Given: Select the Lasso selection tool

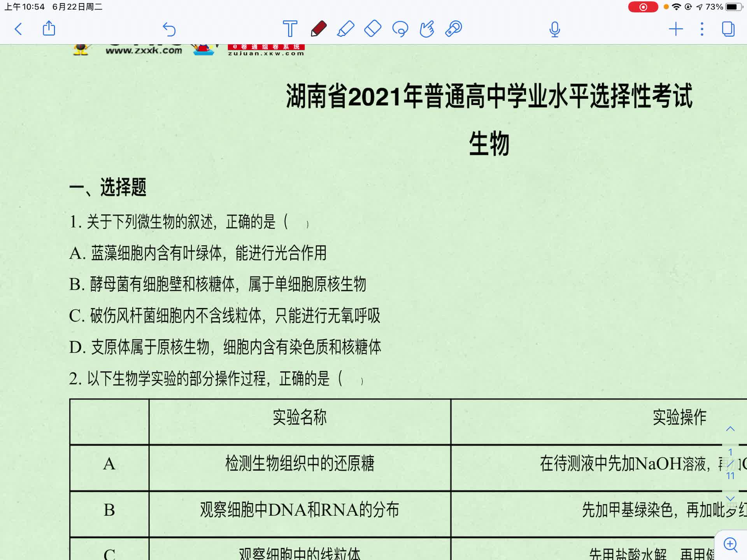Looking at the screenshot, I should pyautogui.click(x=400, y=29).
